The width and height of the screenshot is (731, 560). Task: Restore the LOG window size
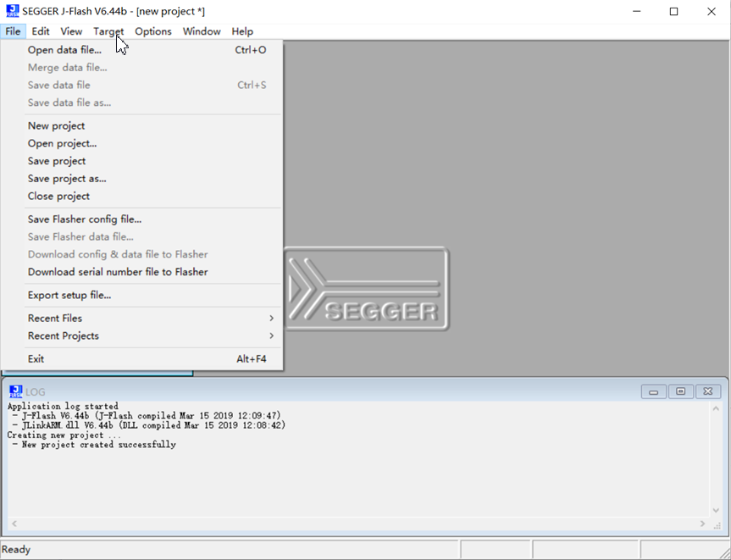click(x=680, y=391)
